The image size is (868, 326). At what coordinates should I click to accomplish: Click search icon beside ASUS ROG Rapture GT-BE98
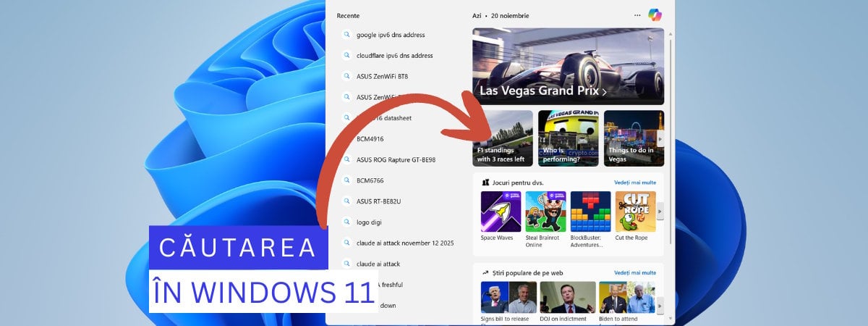[x=347, y=159]
